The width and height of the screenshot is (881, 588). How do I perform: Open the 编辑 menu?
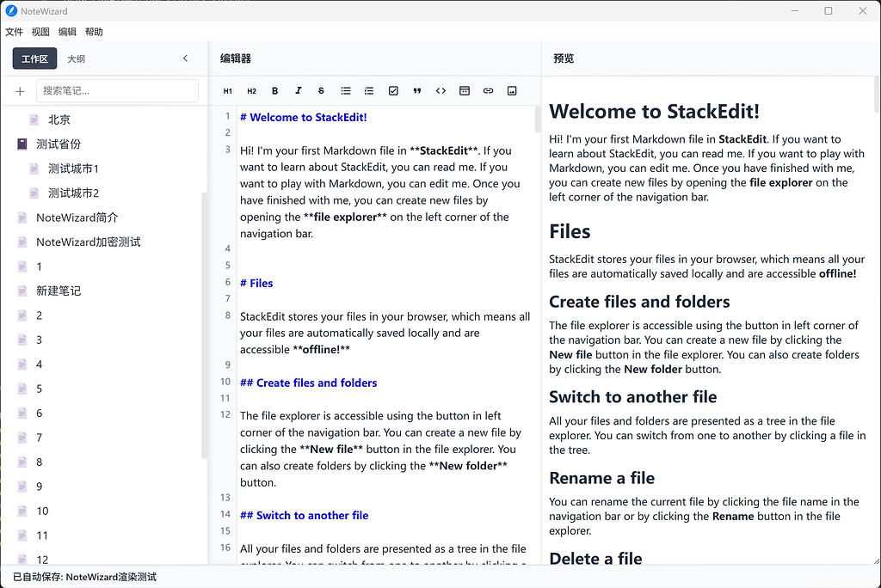[67, 32]
